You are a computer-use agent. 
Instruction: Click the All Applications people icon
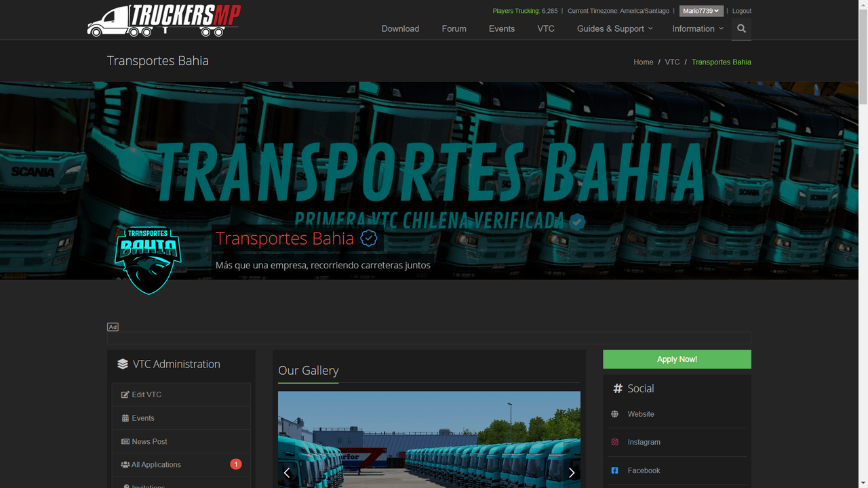coord(125,464)
